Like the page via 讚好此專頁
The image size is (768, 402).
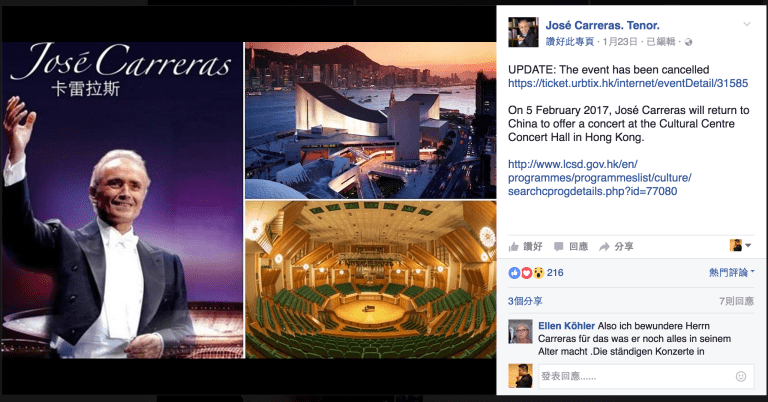click(x=570, y=42)
